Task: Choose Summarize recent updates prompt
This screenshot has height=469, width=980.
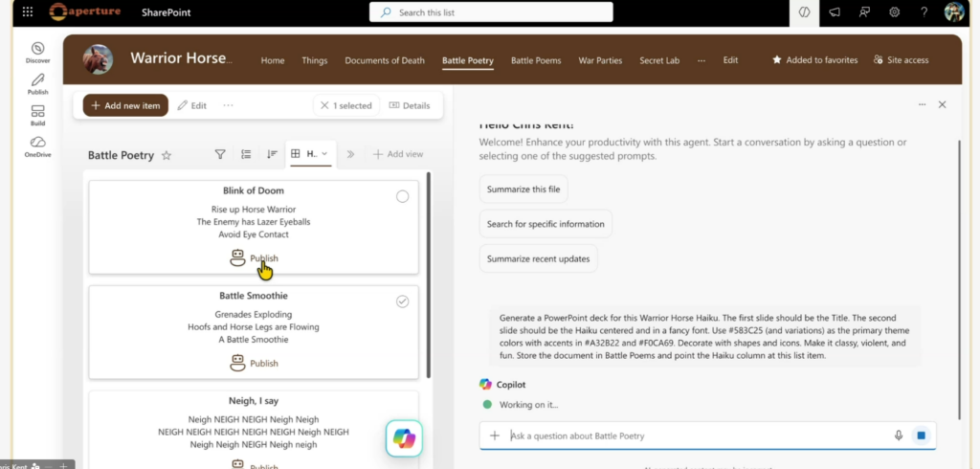Action: pyautogui.click(x=538, y=258)
